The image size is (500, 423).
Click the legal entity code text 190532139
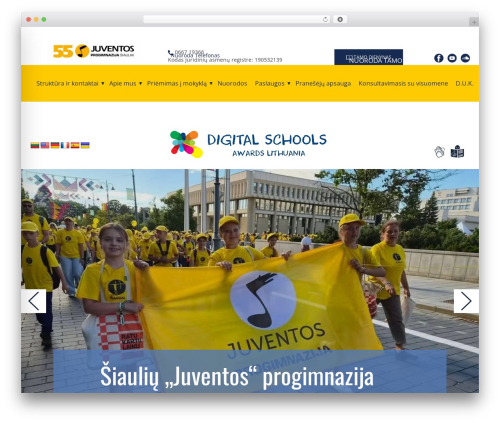[x=268, y=60]
